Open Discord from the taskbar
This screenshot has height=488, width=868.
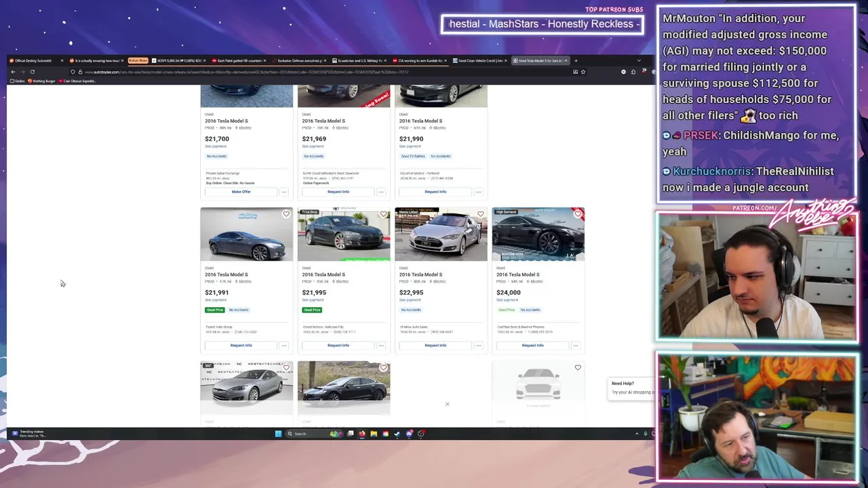(x=409, y=434)
